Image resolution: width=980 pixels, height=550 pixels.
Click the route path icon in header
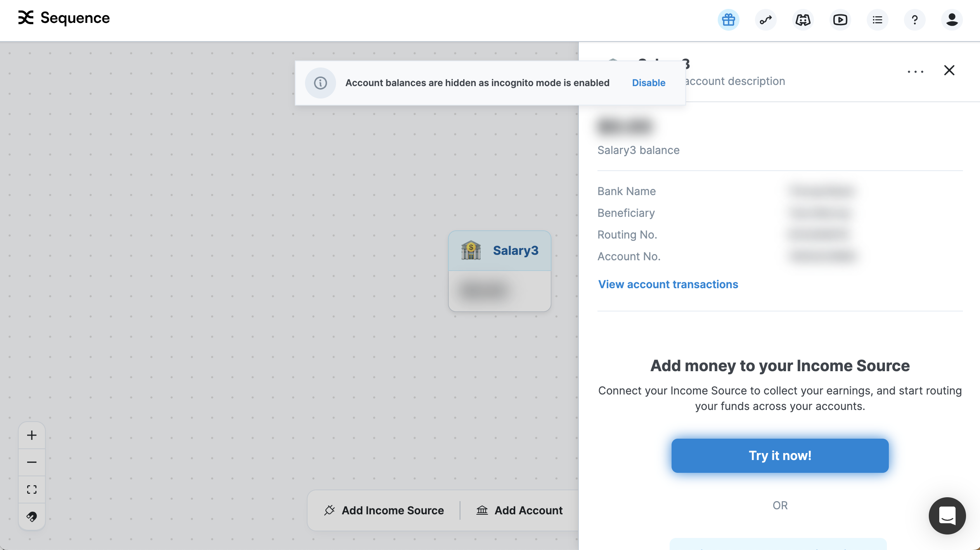pyautogui.click(x=765, y=19)
